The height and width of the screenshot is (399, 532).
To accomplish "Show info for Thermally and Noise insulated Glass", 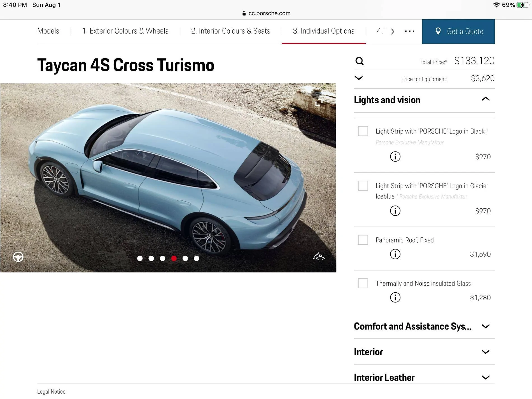I will coord(395,297).
